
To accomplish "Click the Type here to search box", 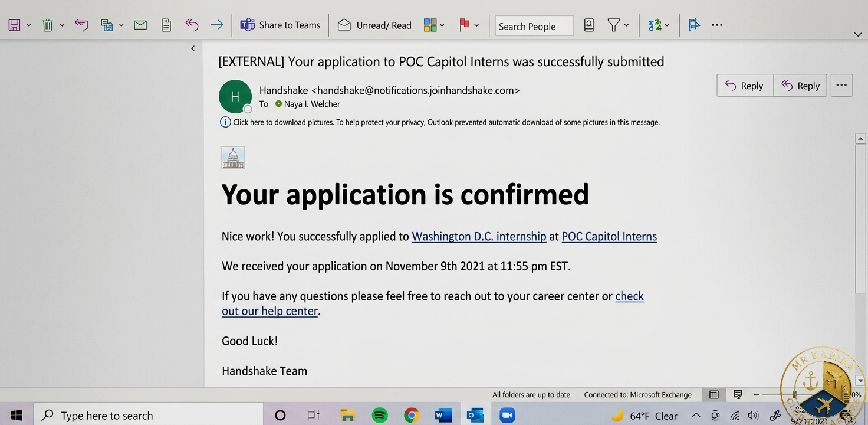I will (x=149, y=415).
